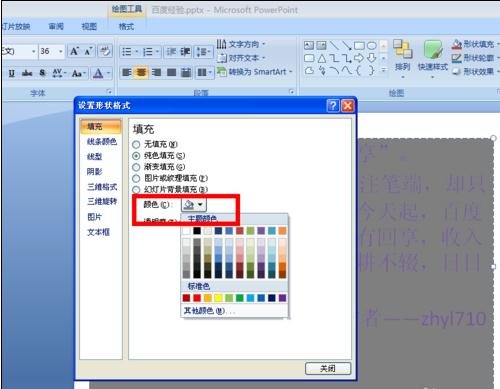500x389 pixels.
Task: Open the numbering list dropdown
Action: point(157,52)
